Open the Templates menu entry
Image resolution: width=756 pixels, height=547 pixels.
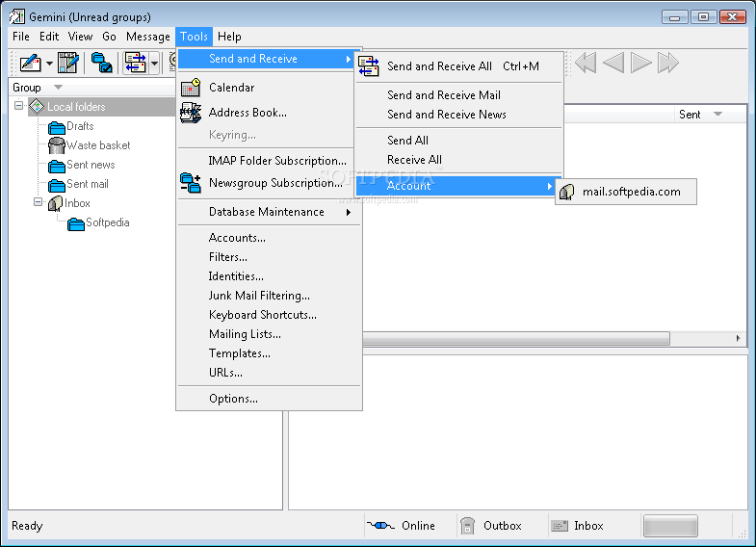[x=270, y=353]
